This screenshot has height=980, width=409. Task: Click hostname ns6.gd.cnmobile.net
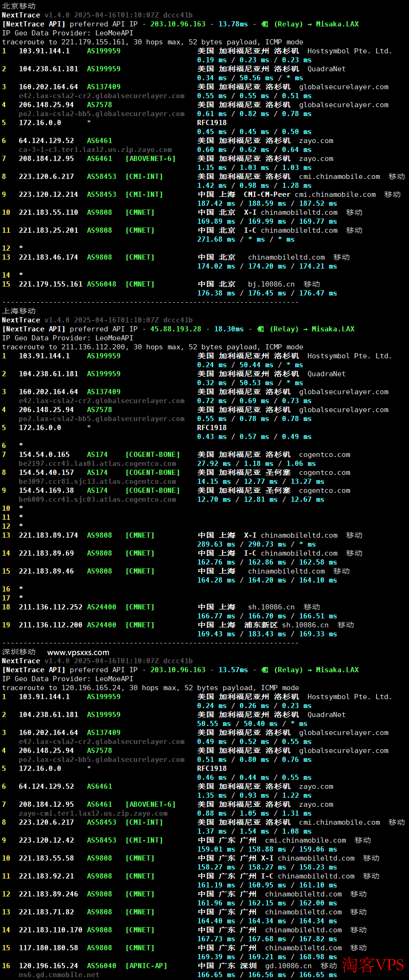pos(59,974)
